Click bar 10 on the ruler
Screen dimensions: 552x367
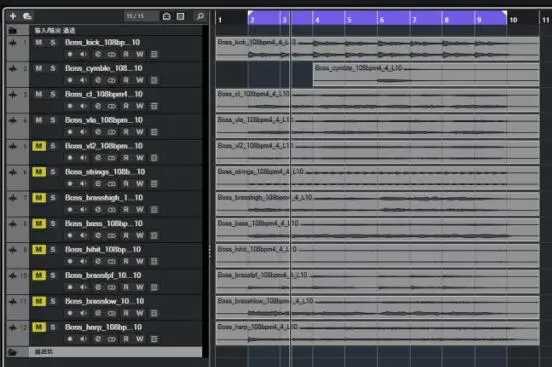coord(513,20)
